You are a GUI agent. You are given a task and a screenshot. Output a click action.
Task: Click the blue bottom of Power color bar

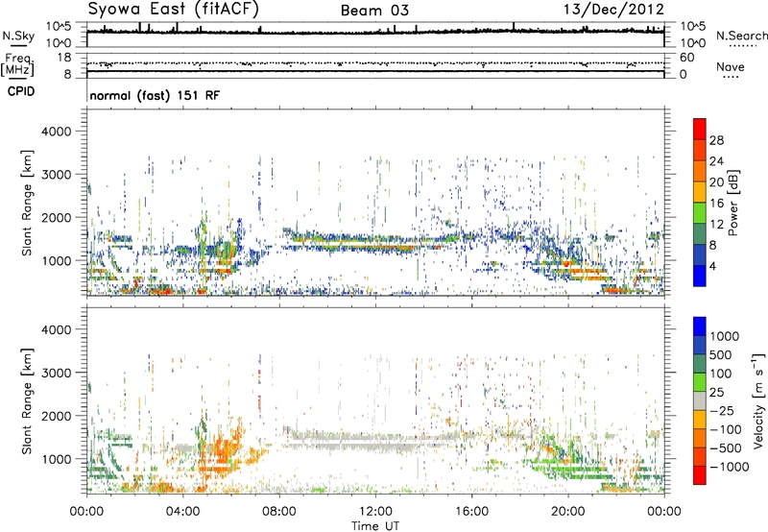[700, 276]
